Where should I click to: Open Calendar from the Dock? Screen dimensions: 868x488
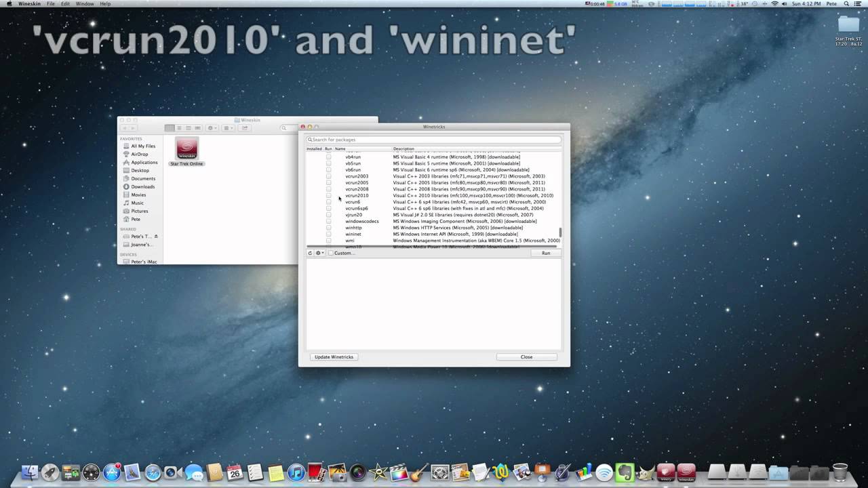235,472
